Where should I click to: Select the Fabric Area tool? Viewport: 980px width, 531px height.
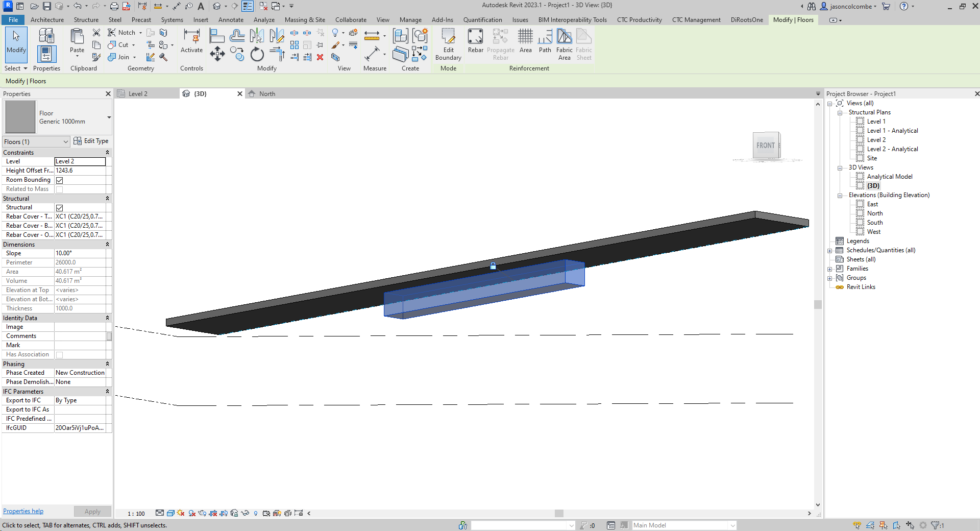coord(564,43)
